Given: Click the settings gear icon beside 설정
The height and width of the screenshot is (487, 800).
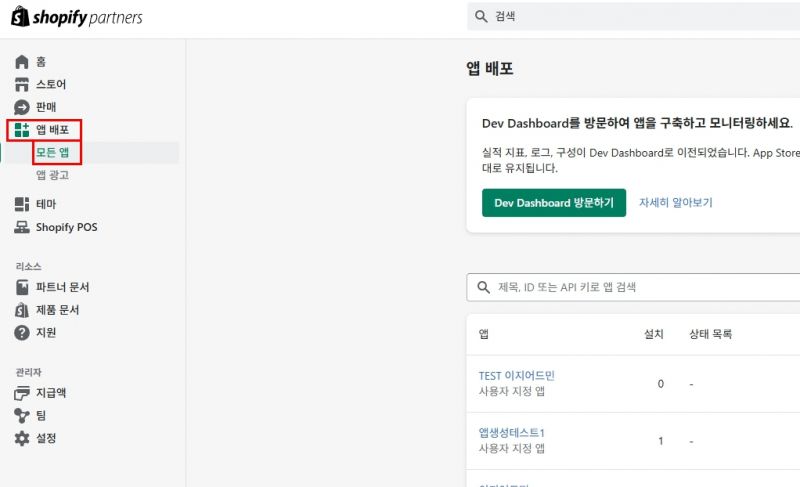Looking at the screenshot, I should [x=22, y=438].
